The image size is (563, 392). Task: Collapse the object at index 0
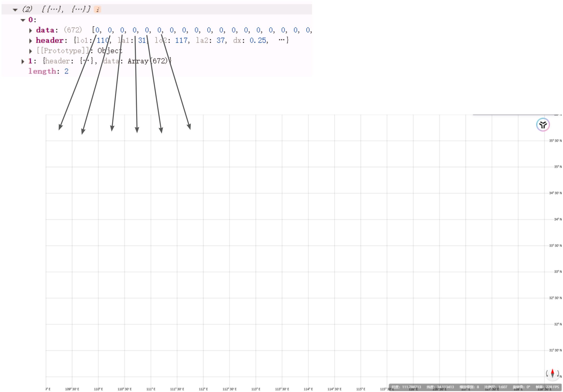(x=23, y=20)
